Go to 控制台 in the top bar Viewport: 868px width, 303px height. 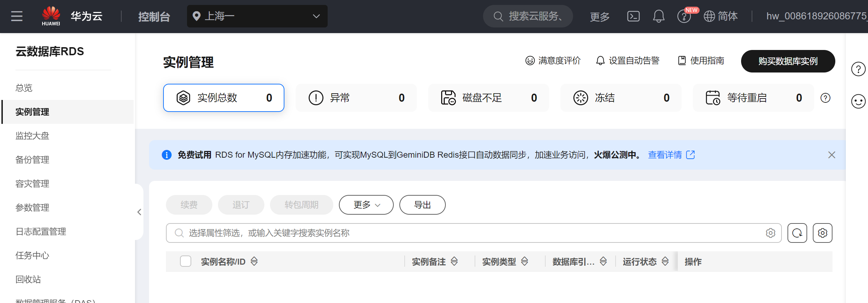point(154,16)
